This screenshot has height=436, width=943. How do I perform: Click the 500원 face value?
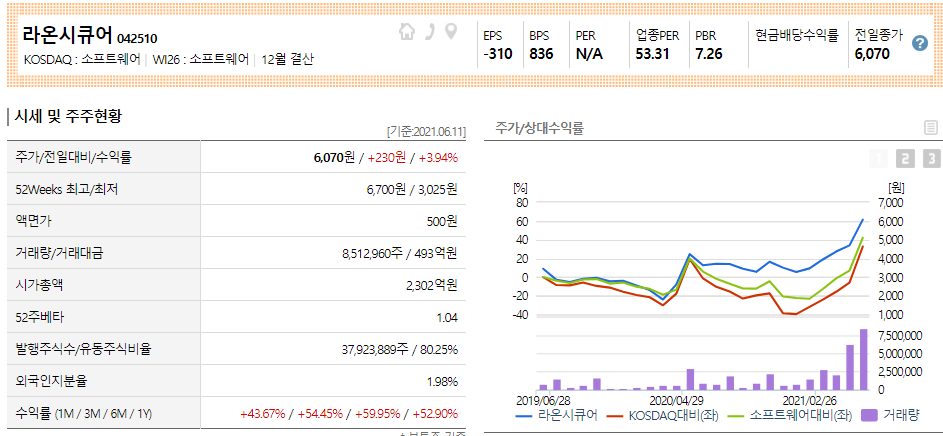(x=442, y=221)
